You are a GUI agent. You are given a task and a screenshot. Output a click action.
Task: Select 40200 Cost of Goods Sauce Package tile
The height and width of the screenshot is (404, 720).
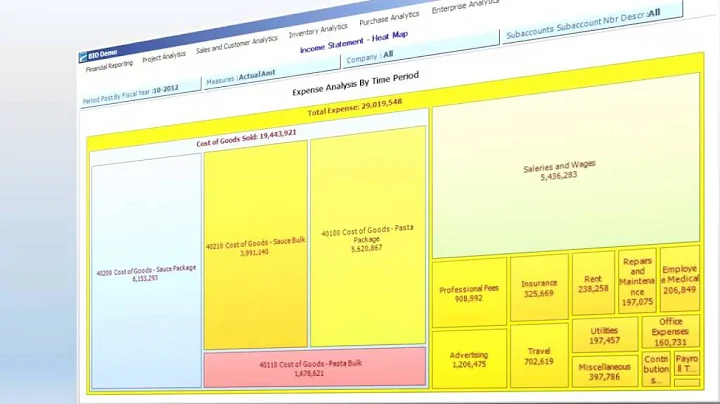146,272
